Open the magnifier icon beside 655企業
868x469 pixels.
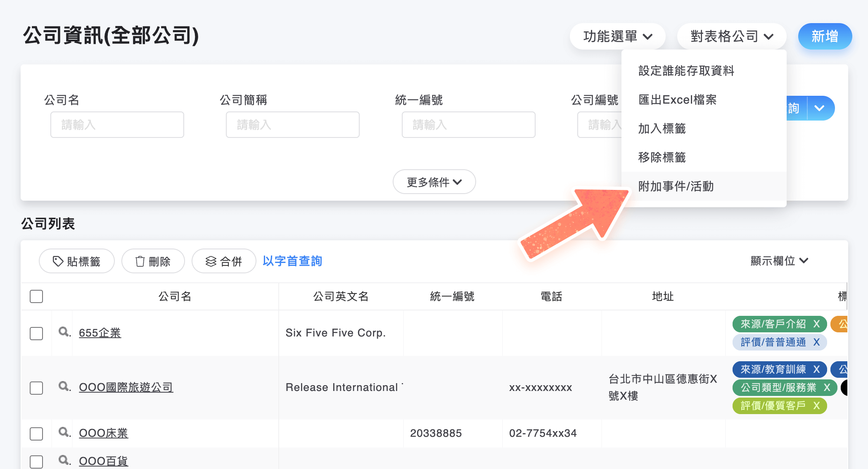point(64,333)
